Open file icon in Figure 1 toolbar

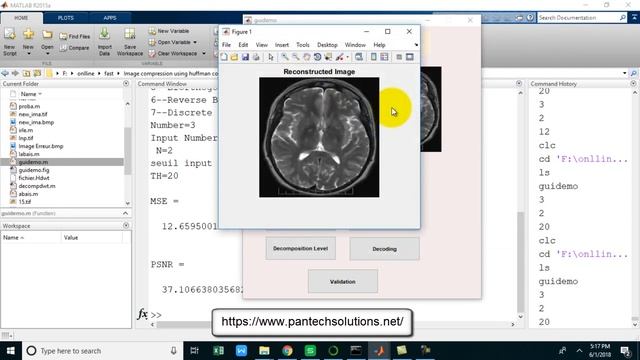[x=234, y=57]
